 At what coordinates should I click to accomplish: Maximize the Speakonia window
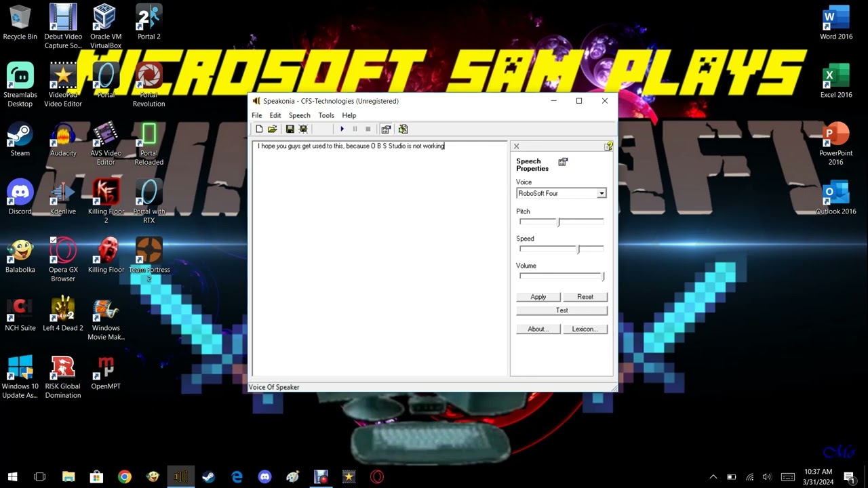click(x=579, y=101)
